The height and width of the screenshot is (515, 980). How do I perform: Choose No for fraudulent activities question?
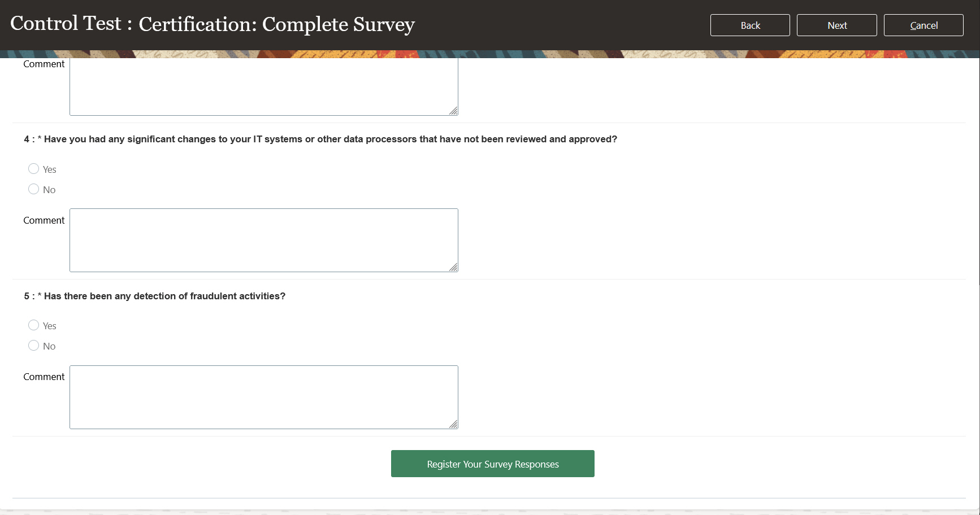(x=34, y=346)
